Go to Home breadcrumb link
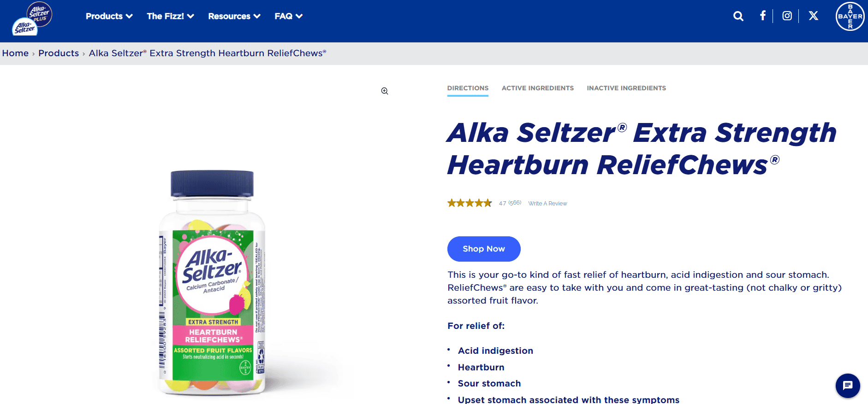 coord(15,53)
